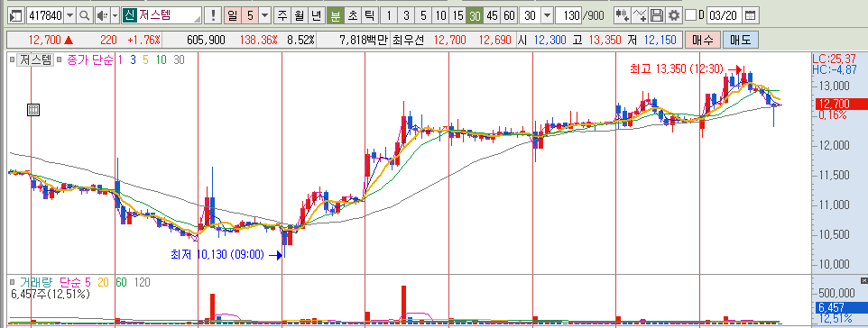Select the 초 second chart button
868x328 pixels.
[352, 15]
